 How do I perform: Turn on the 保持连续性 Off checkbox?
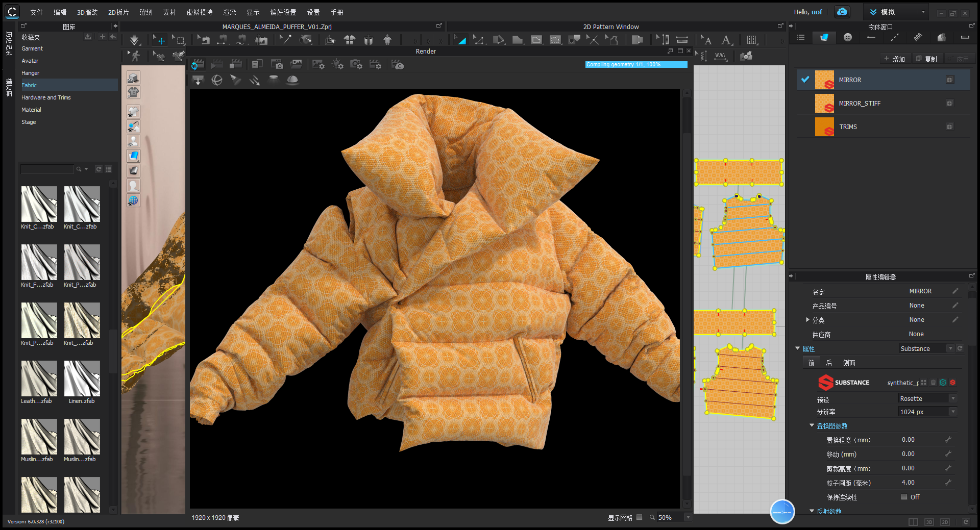click(x=904, y=497)
